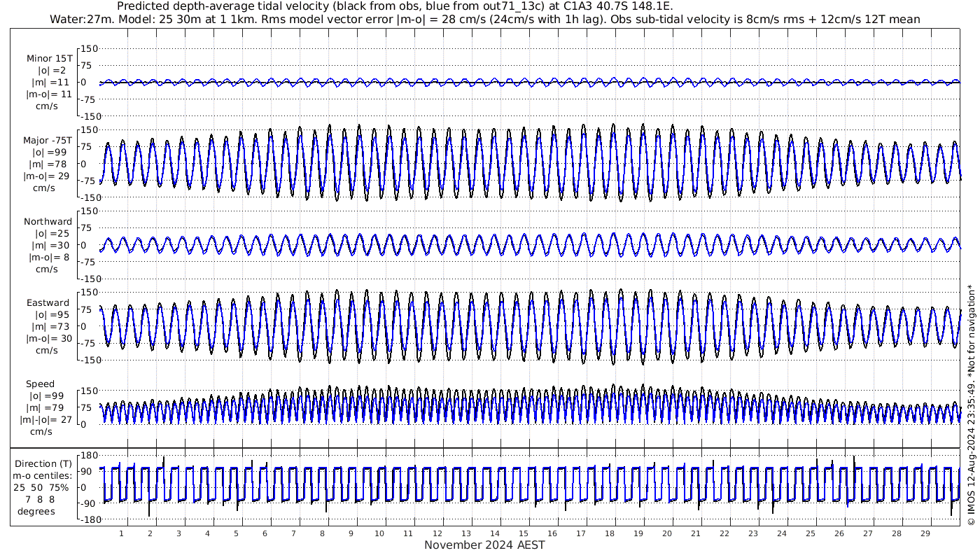
Task: Click 'November 2024 AEST' axis label
Action: tap(484, 545)
